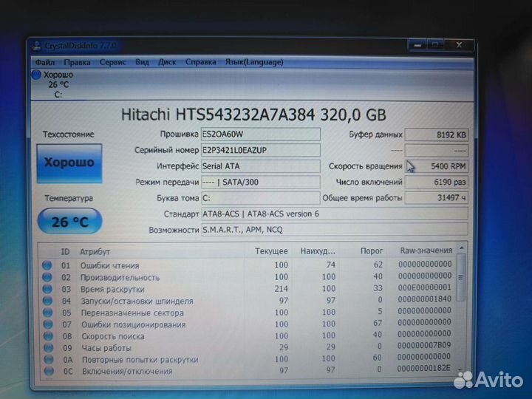Click the Скорость вращения value 5400 RPM
The image size is (532, 399).
point(437,166)
